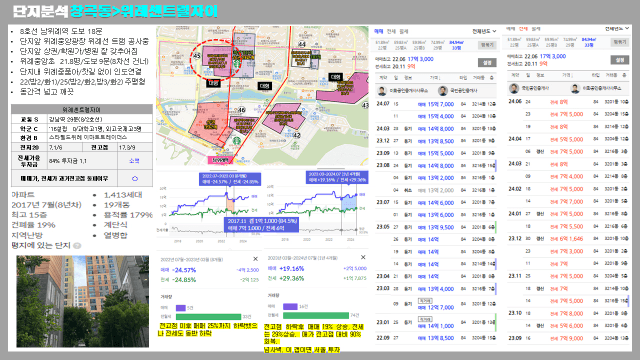Click the lower Starbucks icon on the map
The image size is (640, 360).
(x=237, y=140)
